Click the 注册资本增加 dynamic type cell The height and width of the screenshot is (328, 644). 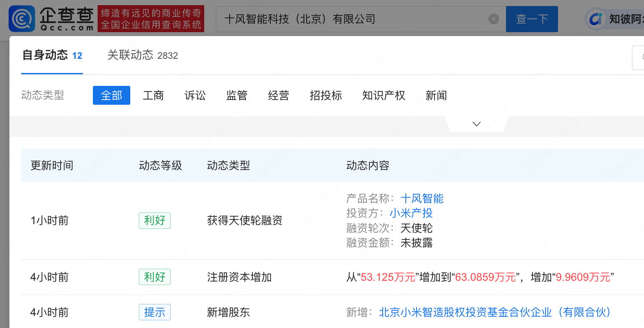coord(239,277)
